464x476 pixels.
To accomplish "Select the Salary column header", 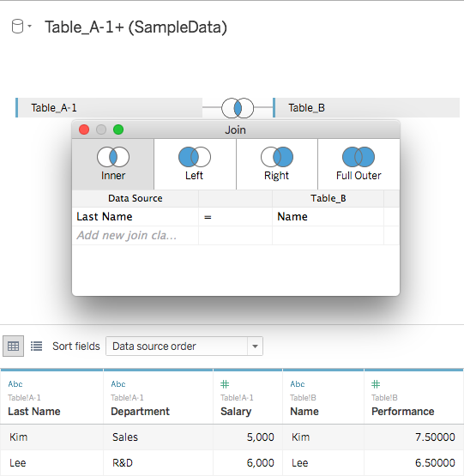I will [248, 397].
